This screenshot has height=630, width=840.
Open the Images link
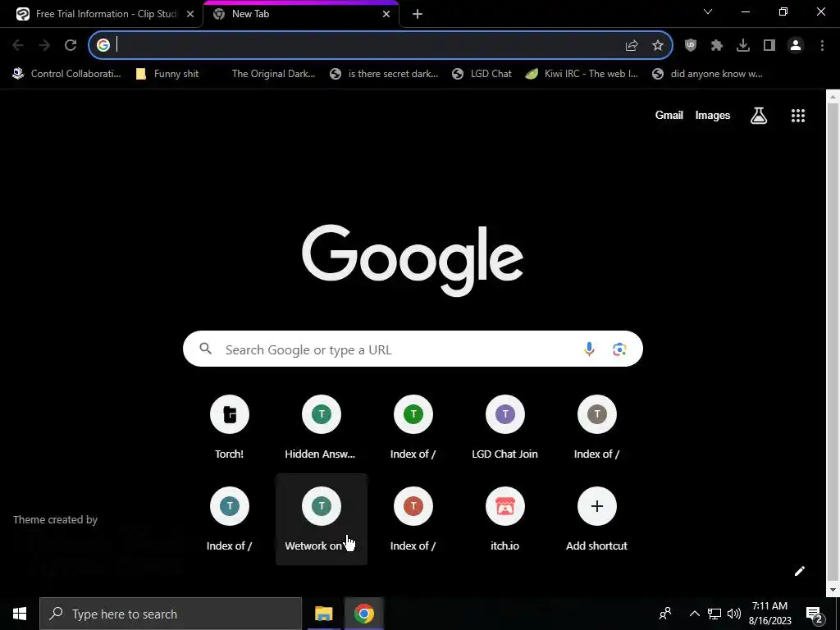pyautogui.click(x=713, y=115)
